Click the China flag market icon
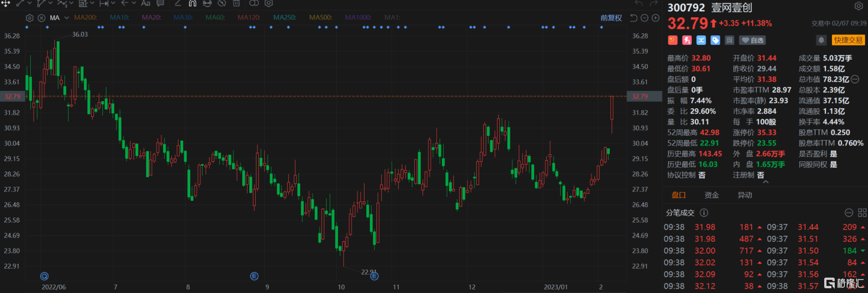Image resolution: width=868 pixels, height=293 pixels. pyautogui.click(x=673, y=40)
